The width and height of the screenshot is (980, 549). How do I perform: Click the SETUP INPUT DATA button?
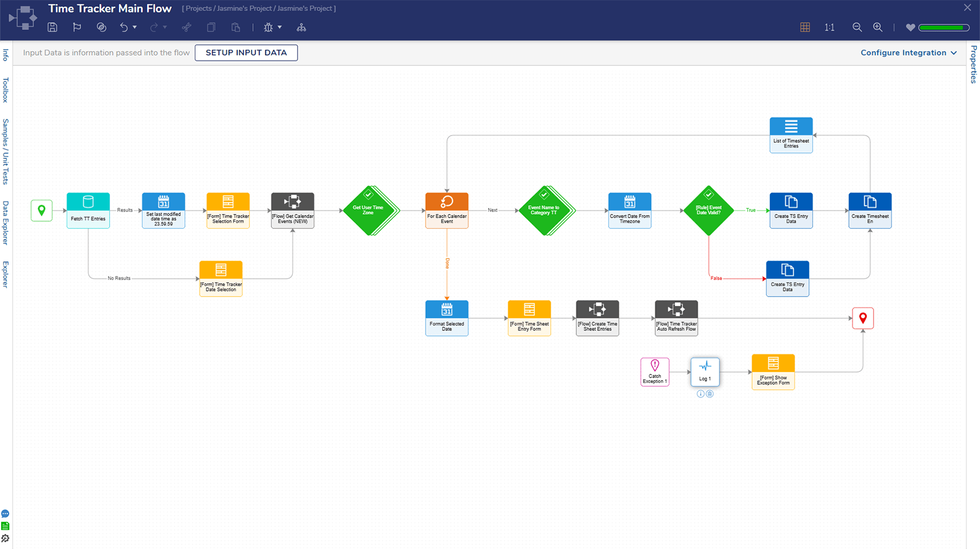tap(246, 53)
